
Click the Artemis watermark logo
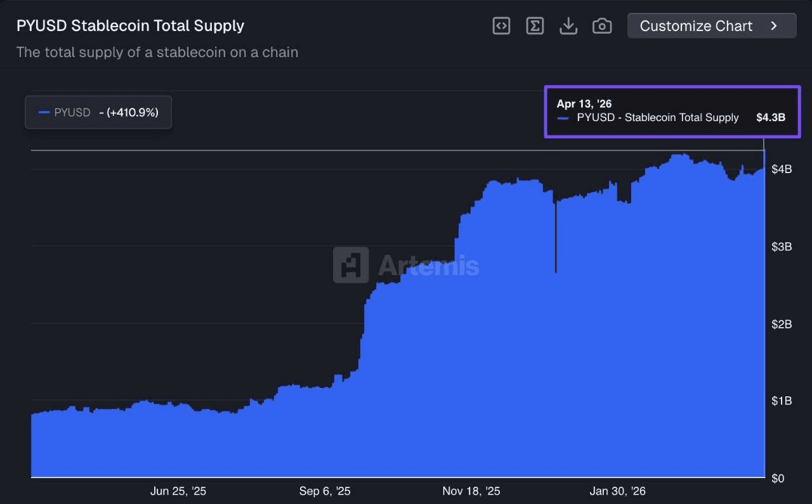click(351, 265)
